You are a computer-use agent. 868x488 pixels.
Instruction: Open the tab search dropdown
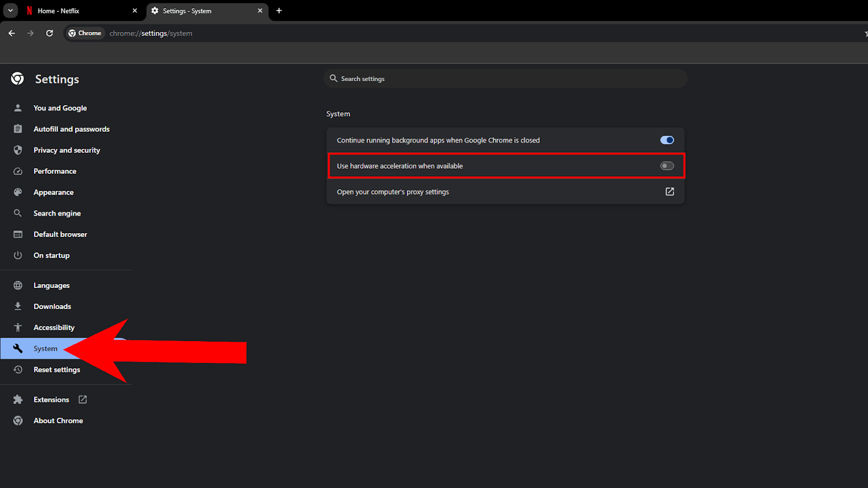tap(10, 10)
